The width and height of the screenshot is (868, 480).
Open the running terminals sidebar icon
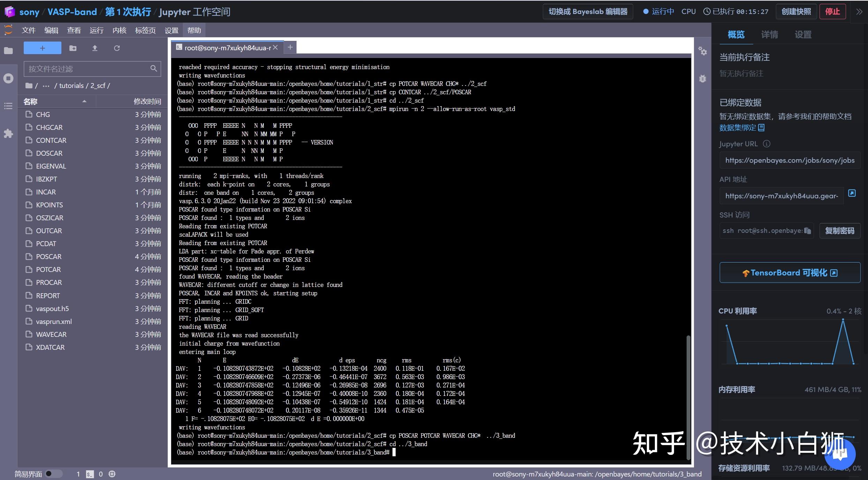point(8,78)
